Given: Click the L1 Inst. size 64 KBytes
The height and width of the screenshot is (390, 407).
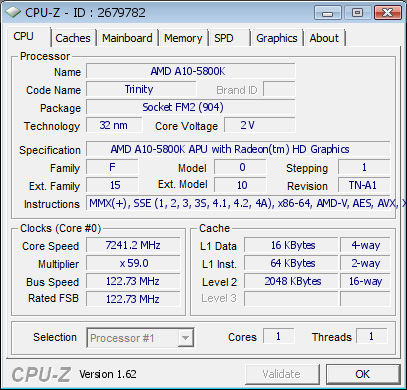Looking at the screenshot, I should point(291,263).
